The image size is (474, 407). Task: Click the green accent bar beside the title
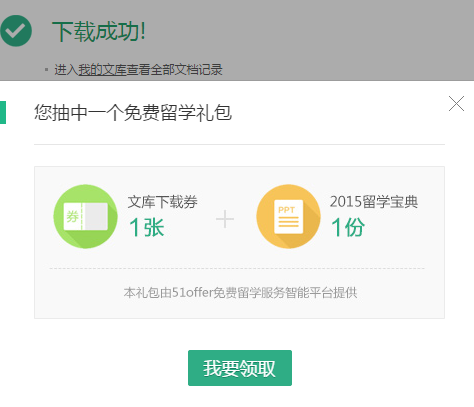3,113
